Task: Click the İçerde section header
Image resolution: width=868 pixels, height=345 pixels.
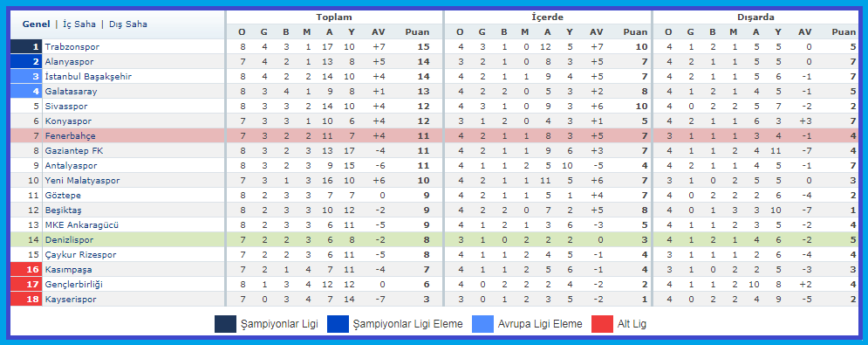Action: [x=548, y=17]
